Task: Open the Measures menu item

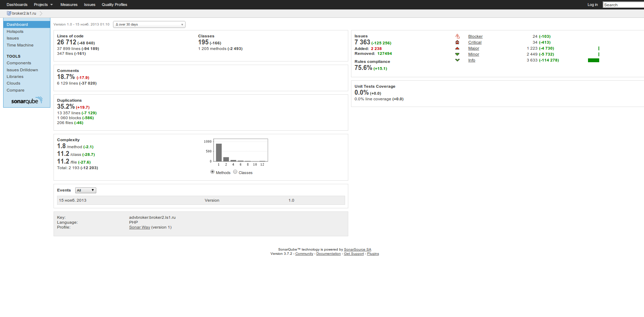Action: (x=69, y=5)
